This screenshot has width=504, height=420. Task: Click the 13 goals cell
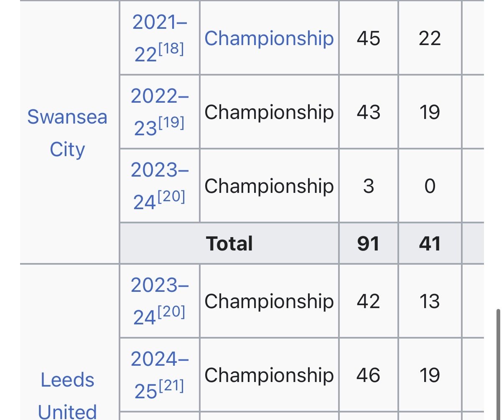click(x=430, y=301)
